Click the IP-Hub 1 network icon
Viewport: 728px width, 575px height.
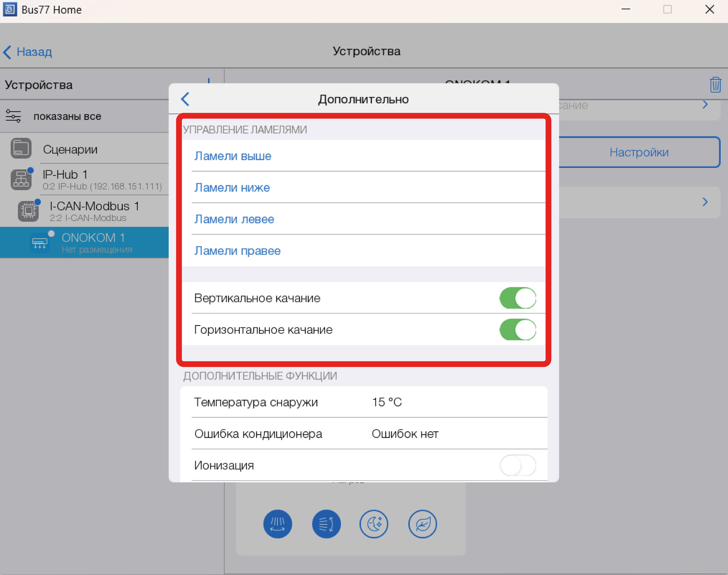click(21, 179)
